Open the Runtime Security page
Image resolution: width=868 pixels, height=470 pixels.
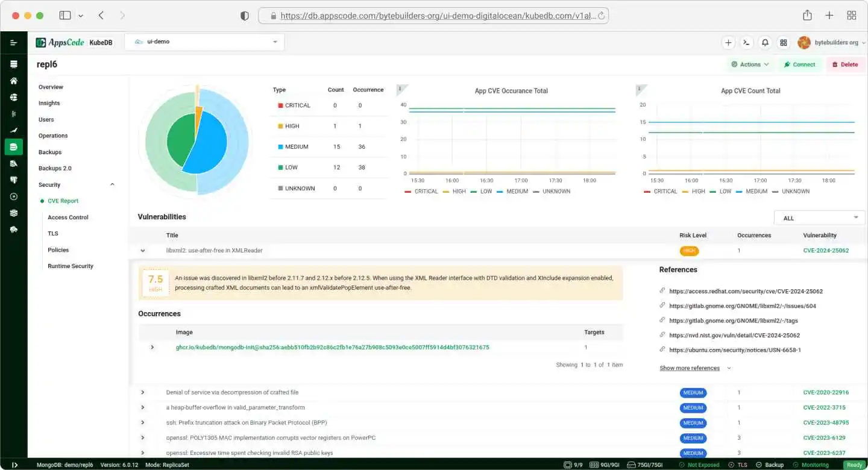click(x=69, y=266)
